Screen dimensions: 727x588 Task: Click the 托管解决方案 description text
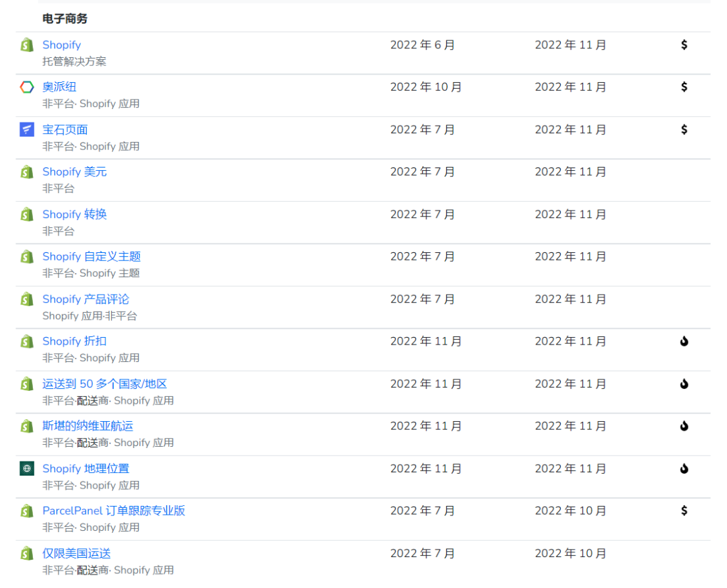[x=74, y=62]
